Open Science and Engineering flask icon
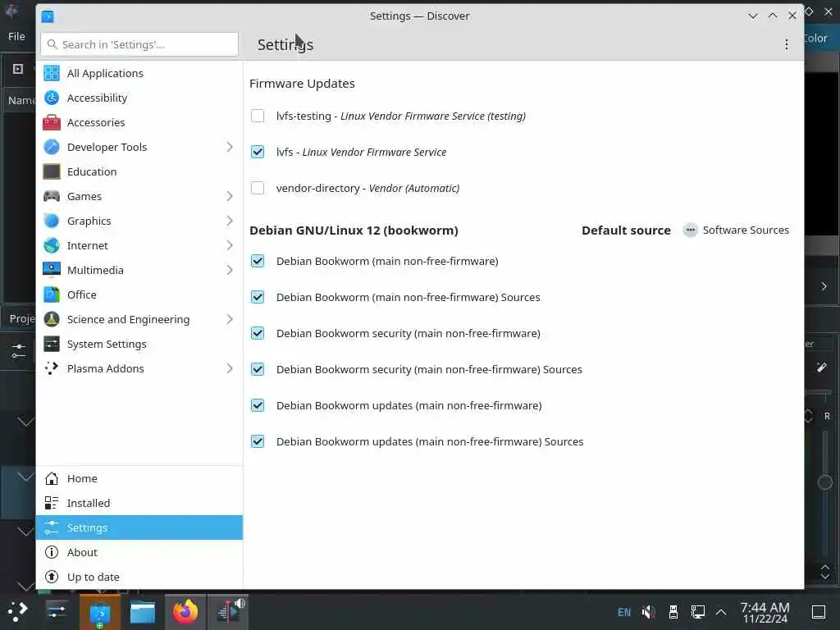This screenshot has width=840, height=630. point(52,320)
